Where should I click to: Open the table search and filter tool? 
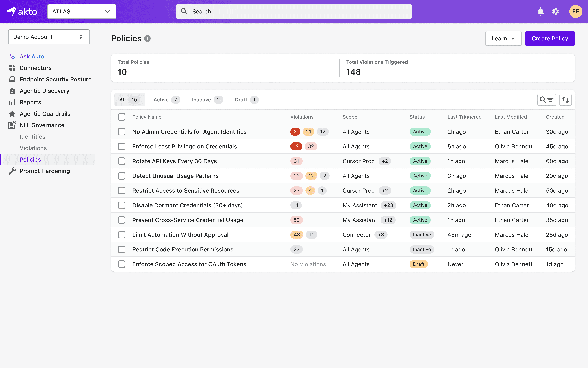546,100
